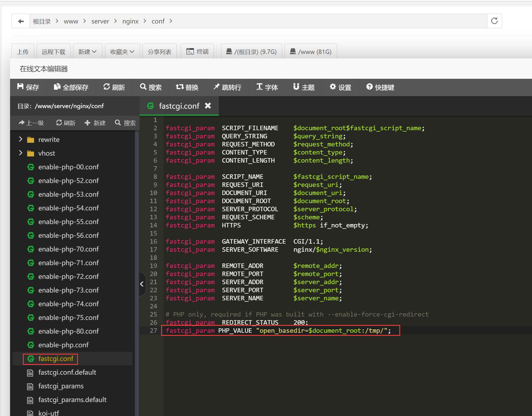Screen dimensions: 532x416
Task: Refresh the sidebar file tree 刷新
Action: [66, 123]
